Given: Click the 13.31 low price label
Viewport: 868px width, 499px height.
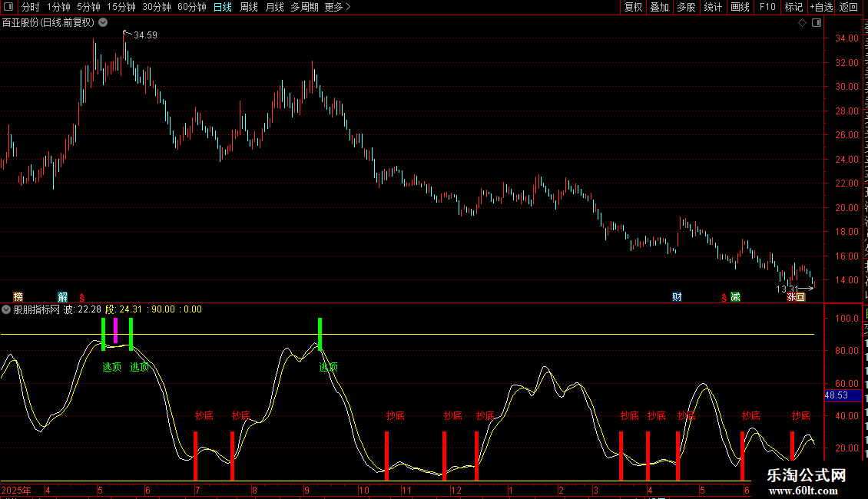Looking at the screenshot, I should tap(787, 289).
